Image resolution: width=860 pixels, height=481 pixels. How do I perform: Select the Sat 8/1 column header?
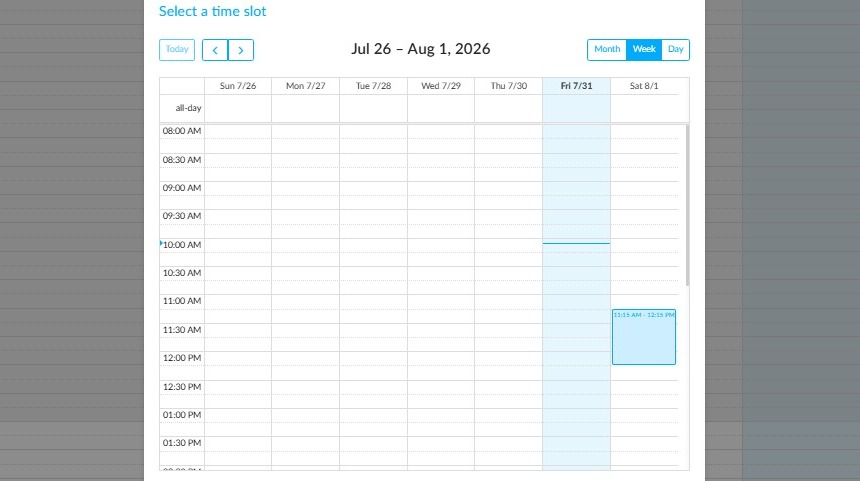click(644, 86)
